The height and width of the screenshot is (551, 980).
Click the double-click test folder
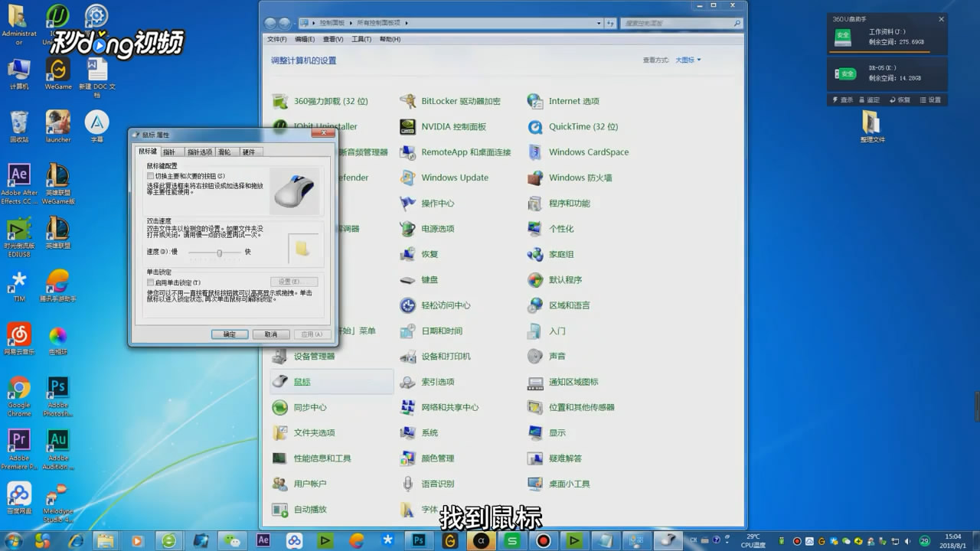tap(302, 248)
